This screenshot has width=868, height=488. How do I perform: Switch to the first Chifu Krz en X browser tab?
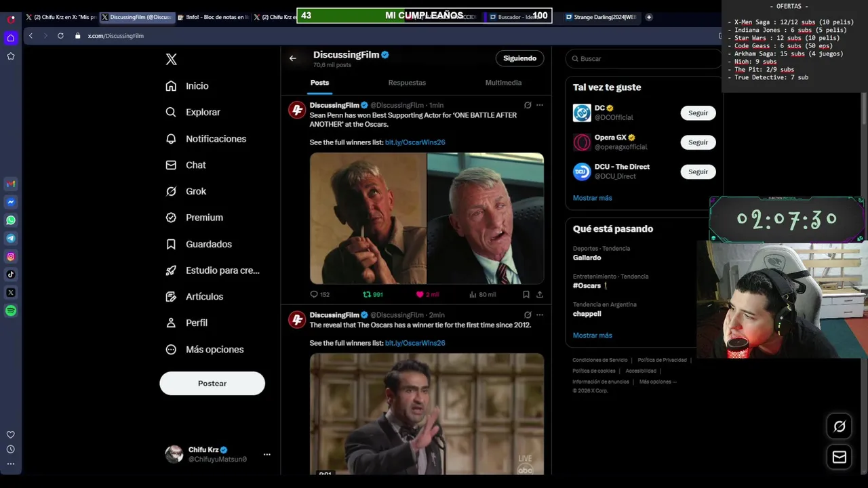61,17
